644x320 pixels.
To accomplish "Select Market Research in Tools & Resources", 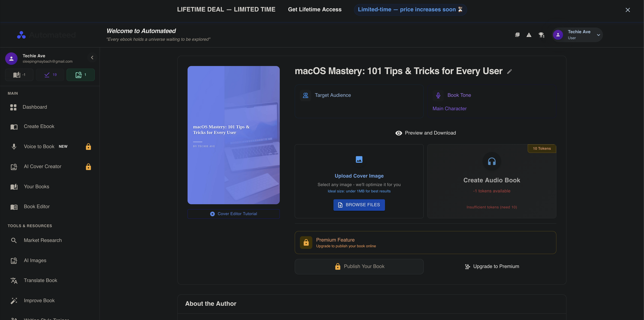I will [43, 240].
